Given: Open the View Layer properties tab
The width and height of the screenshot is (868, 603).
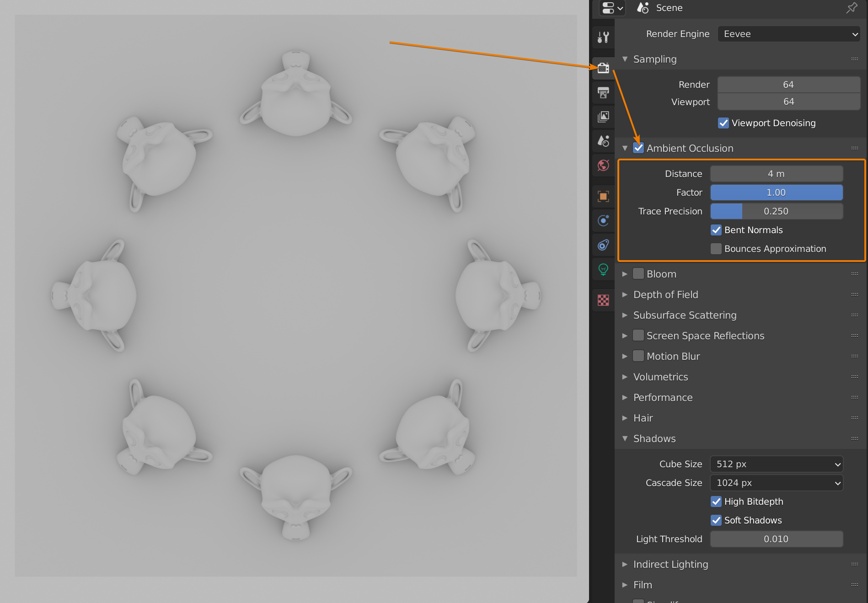Looking at the screenshot, I should [x=603, y=117].
